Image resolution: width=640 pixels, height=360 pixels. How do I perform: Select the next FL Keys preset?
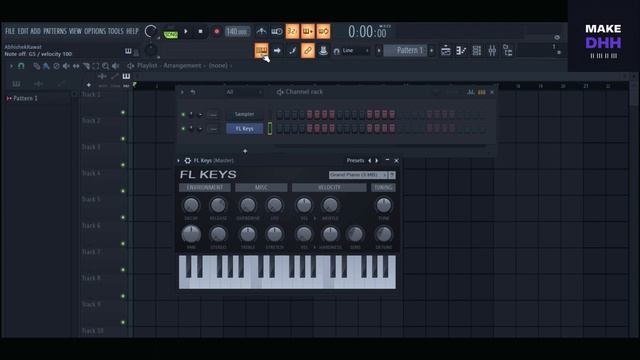coord(377,161)
